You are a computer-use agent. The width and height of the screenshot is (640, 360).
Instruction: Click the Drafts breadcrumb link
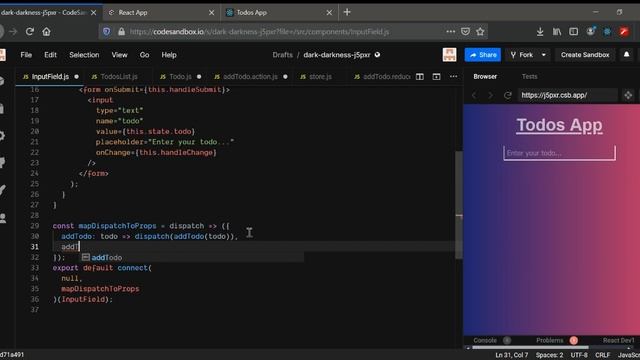282,55
